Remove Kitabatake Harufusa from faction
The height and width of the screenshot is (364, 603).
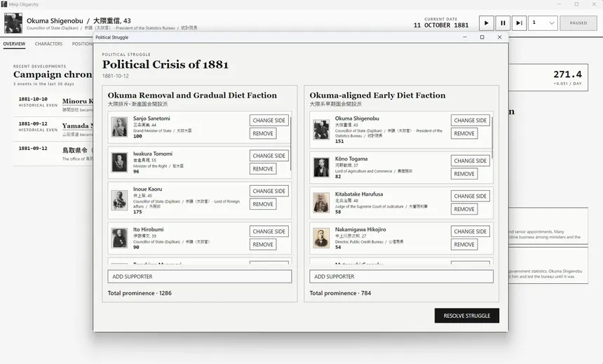pos(464,209)
